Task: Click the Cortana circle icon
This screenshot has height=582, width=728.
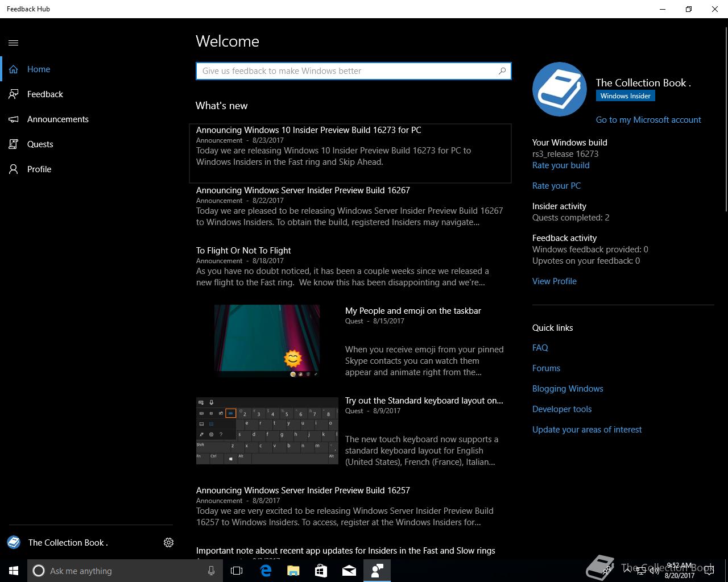Action: pyautogui.click(x=39, y=571)
